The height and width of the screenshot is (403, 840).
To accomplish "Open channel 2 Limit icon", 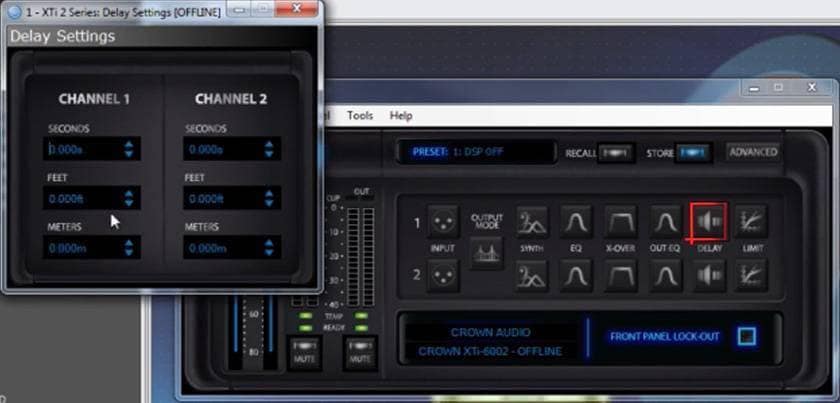I will (751, 274).
